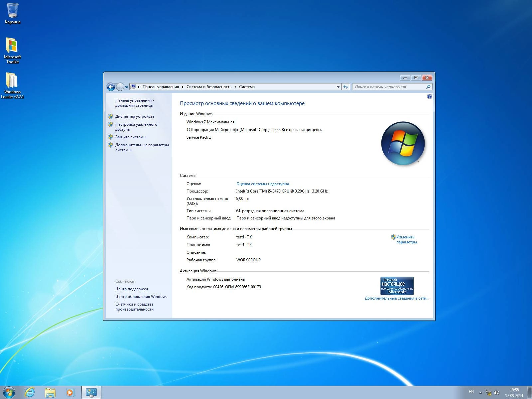The width and height of the screenshot is (532, 399).
Task: Select the Control Panel taskbar button
Action: tap(91, 393)
